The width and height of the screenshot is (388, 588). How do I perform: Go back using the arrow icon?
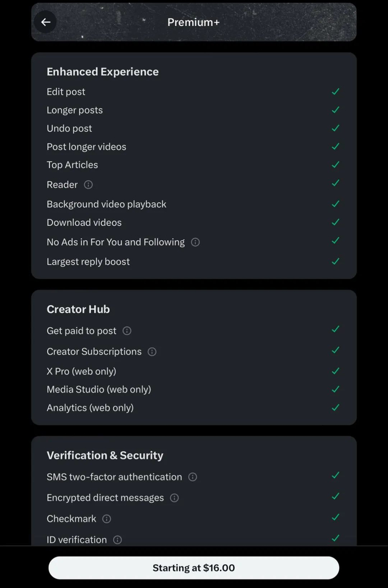[45, 22]
